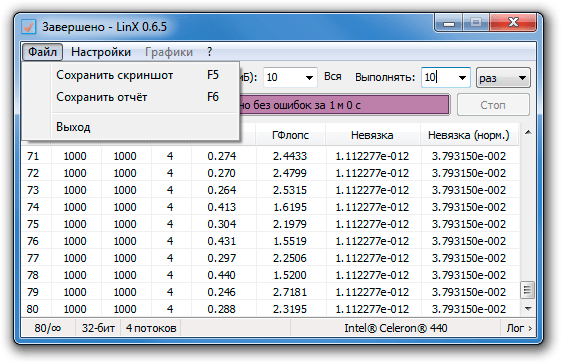Image resolution: width=562 pixels, height=364 pixels.
Task: Click the results list scroll up arrow
Action: coord(528,132)
